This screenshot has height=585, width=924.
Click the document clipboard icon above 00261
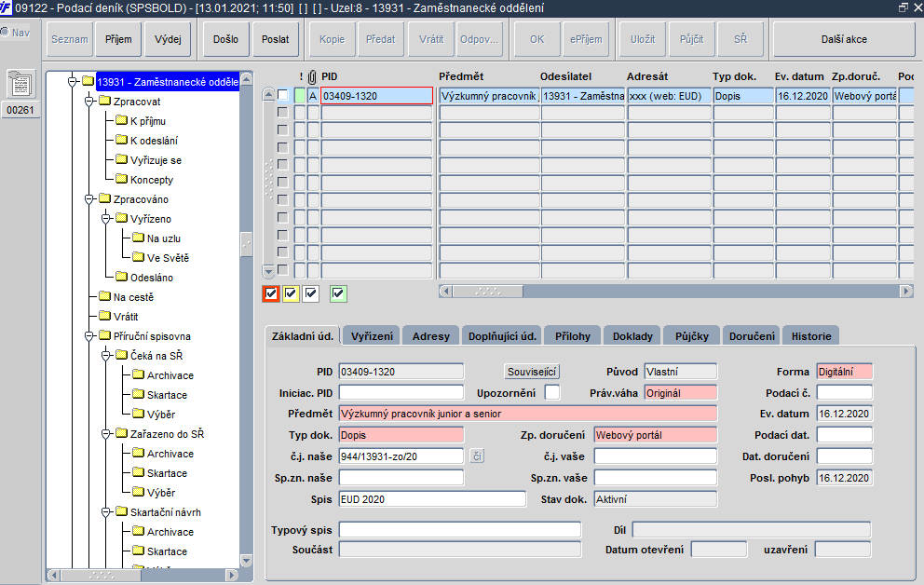coord(20,84)
